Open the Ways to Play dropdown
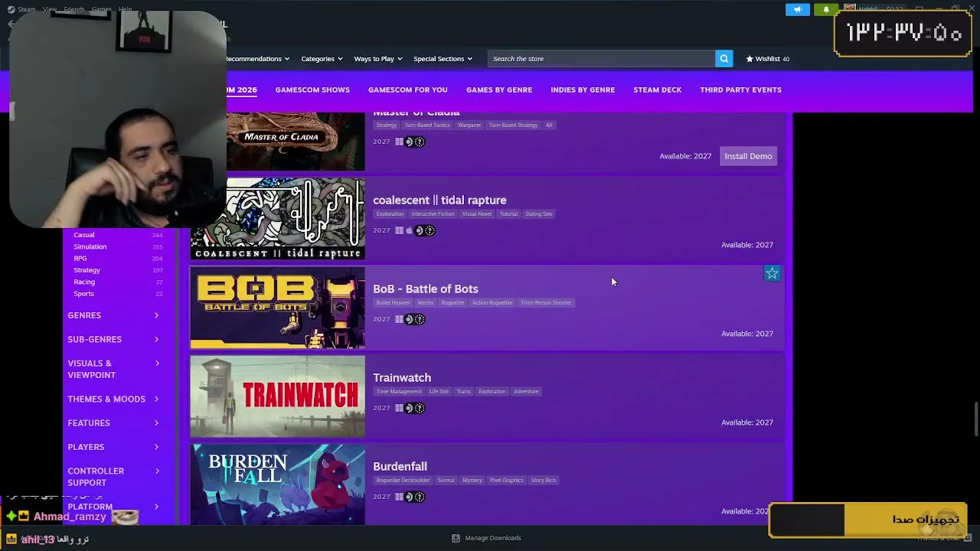Screen dimensions: 980x551 [x=378, y=59]
